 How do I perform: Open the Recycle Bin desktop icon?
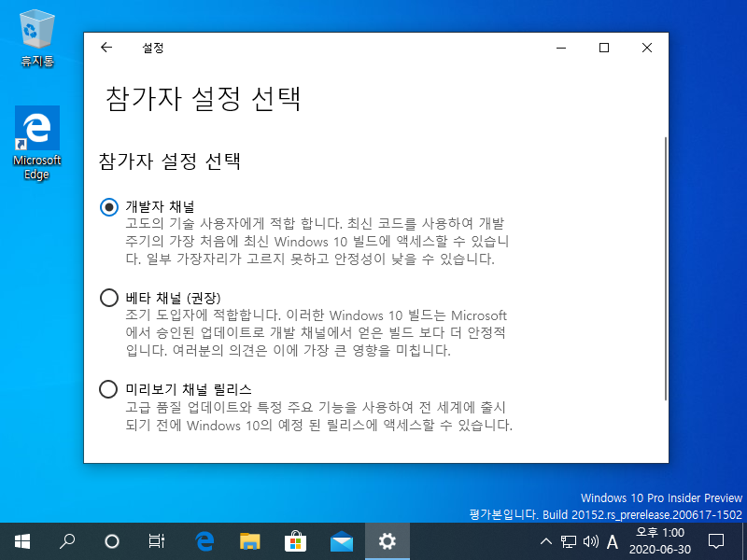tap(35, 30)
